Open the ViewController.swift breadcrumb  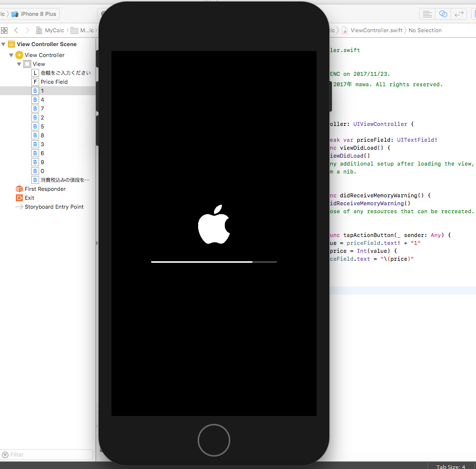(x=372, y=30)
